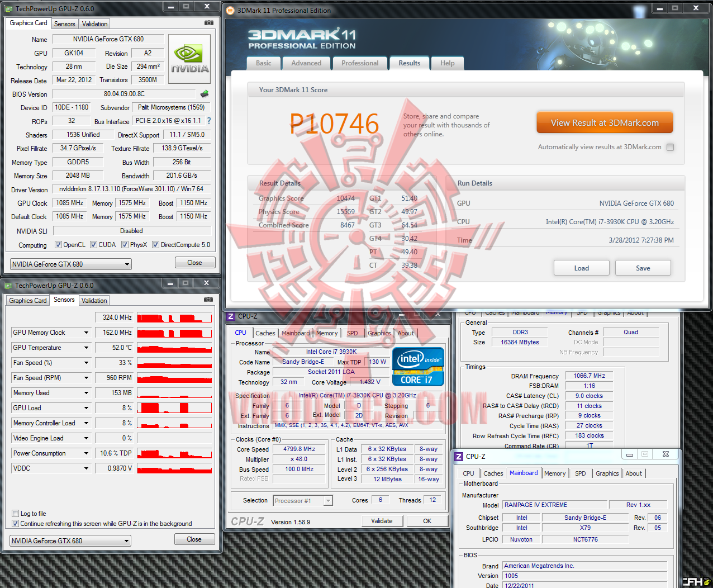
Task: Toggle the PhysX checkbox
Action: click(125, 245)
